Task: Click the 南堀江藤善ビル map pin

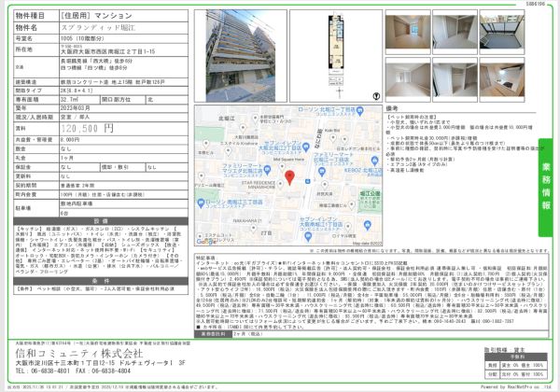Action: pos(352,205)
